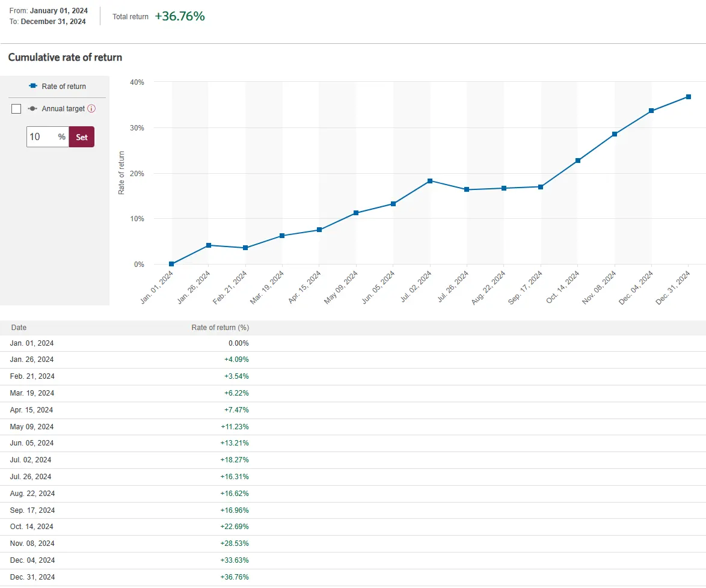Click the 0.00% table value

point(239,343)
